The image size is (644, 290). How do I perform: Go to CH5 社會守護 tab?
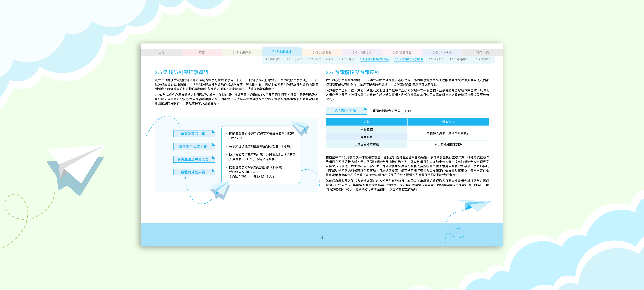coord(402,52)
